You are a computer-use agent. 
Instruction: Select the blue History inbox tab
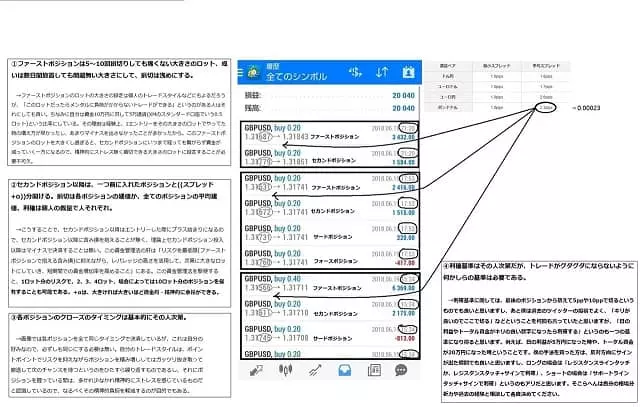coord(344,370)
